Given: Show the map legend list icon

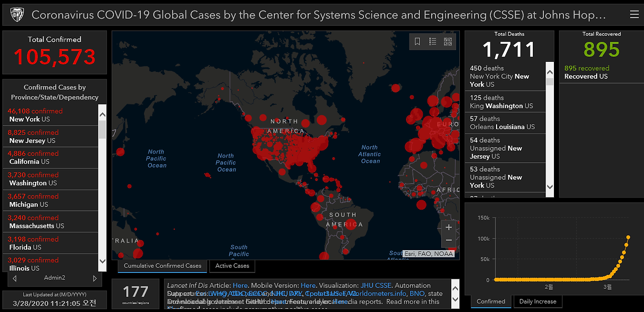Looking at the screenshot, I should [433, 42].
